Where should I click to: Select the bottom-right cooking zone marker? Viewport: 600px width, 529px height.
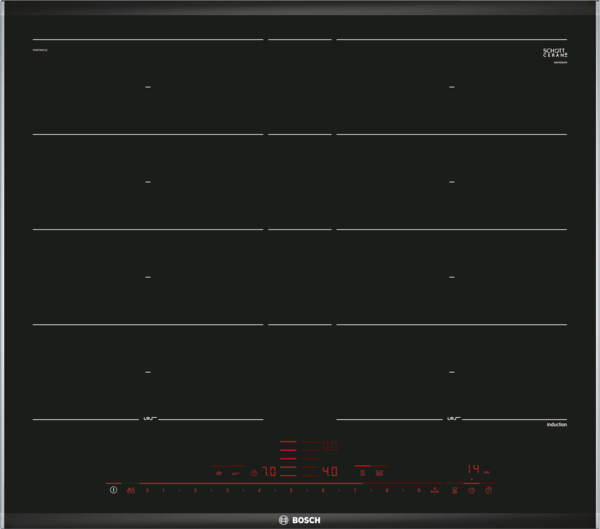452,372
